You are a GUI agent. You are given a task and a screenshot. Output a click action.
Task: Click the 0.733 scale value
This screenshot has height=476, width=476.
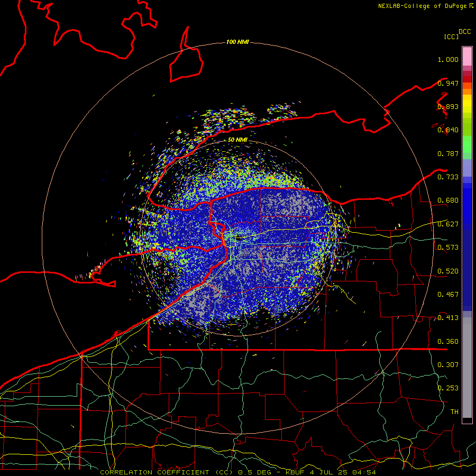coord(448,177)
